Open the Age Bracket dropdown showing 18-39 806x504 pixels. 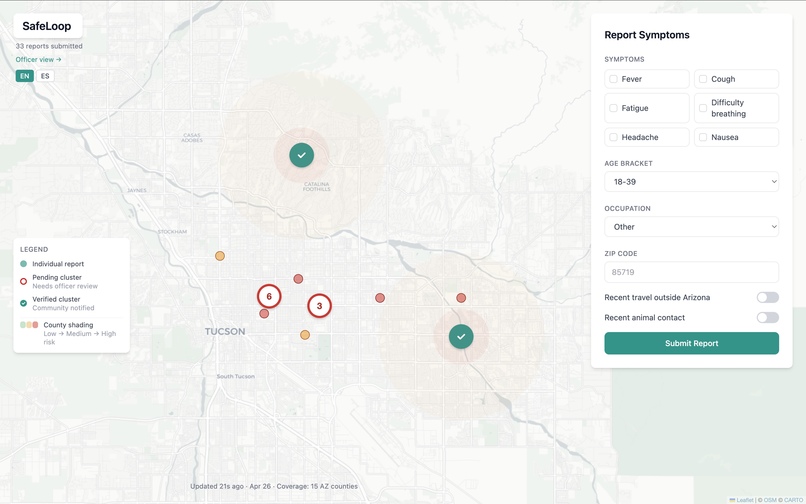tap(691, 182)
